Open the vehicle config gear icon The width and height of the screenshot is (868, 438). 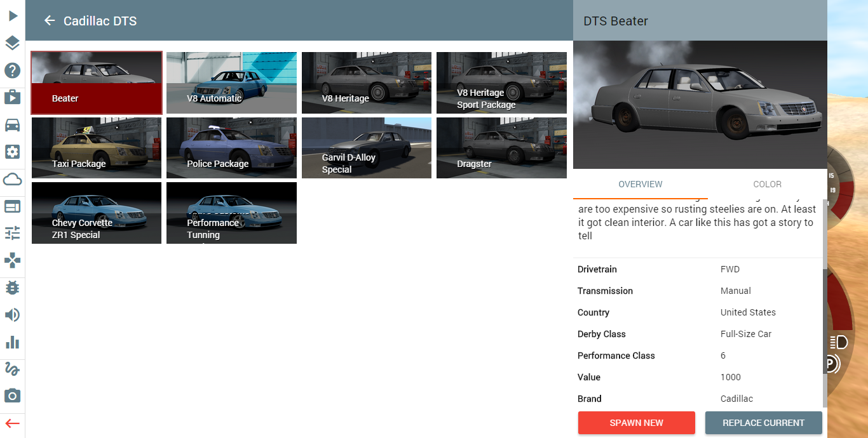(12, 152)
